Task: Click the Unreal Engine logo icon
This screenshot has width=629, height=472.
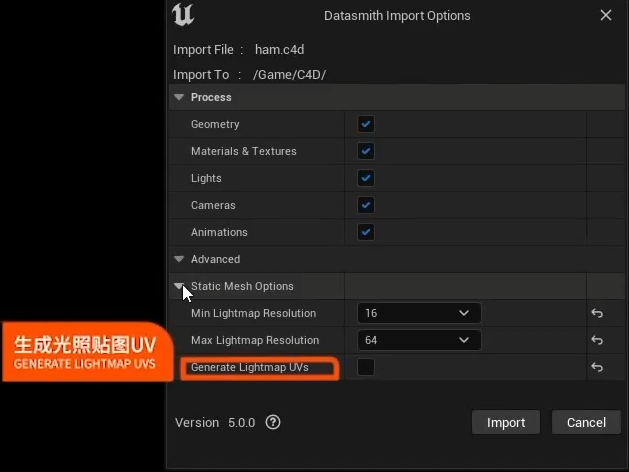Action: pos(183,15)
